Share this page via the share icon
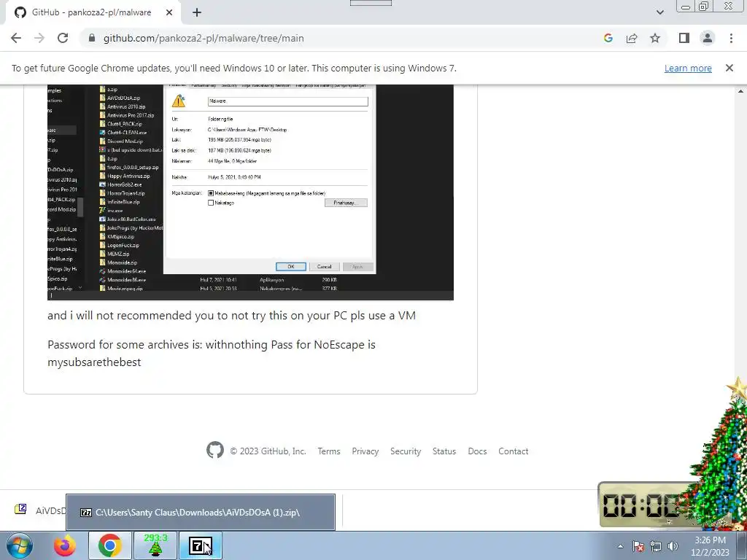 click(632, 38)
